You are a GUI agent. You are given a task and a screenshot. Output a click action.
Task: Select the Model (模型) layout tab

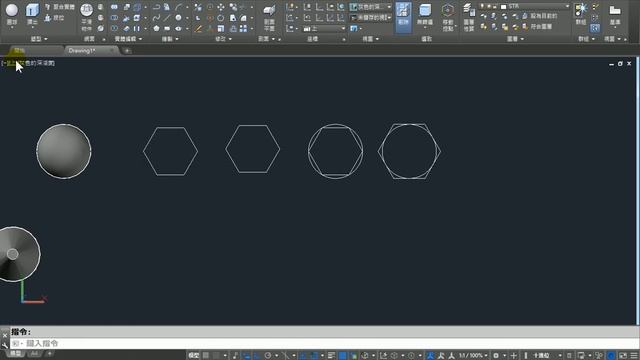(x=16, y=353)
